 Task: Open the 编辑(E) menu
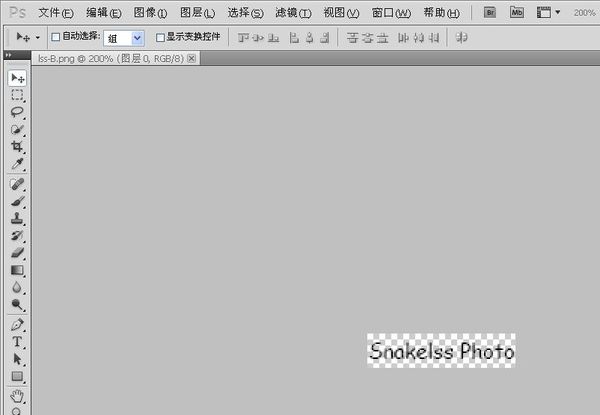click(104, 13)
